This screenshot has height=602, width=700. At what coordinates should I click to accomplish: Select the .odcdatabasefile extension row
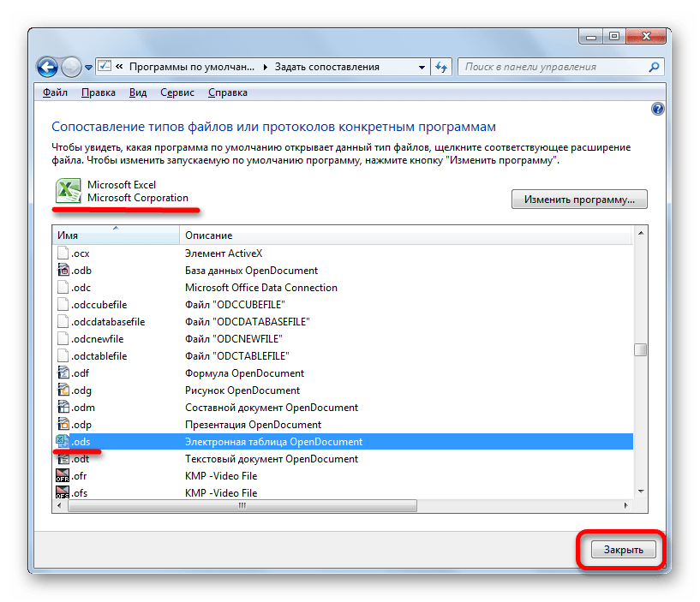343,322
